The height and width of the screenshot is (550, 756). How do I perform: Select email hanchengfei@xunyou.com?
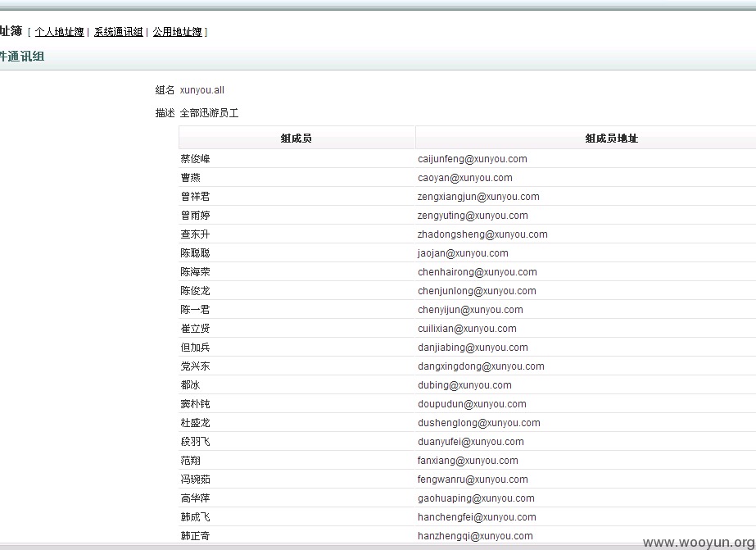coord(477,517)
